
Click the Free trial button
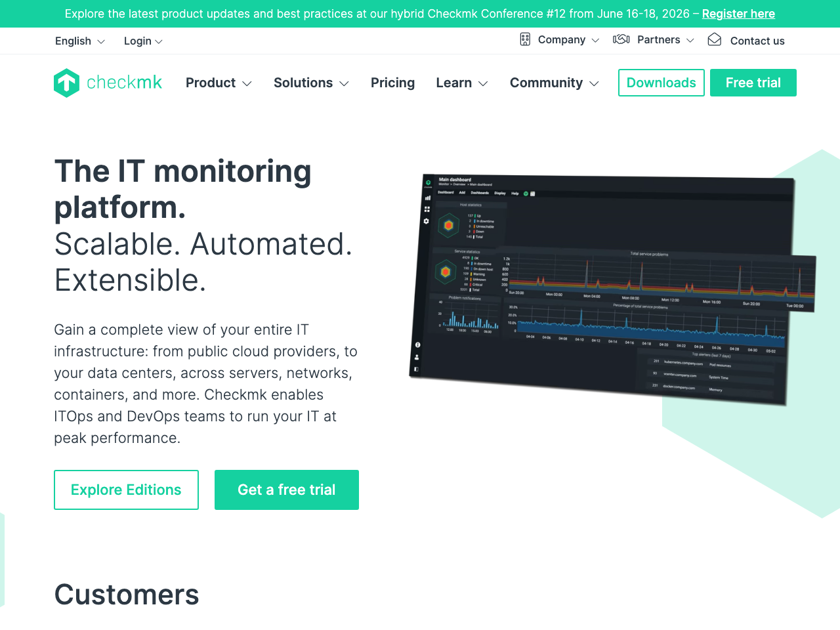(753, 83)
